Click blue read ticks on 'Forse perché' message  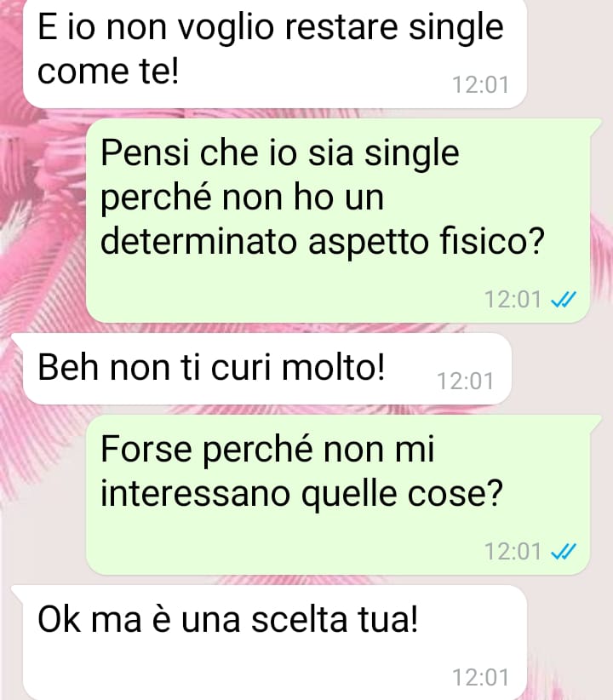click(564, 551)
